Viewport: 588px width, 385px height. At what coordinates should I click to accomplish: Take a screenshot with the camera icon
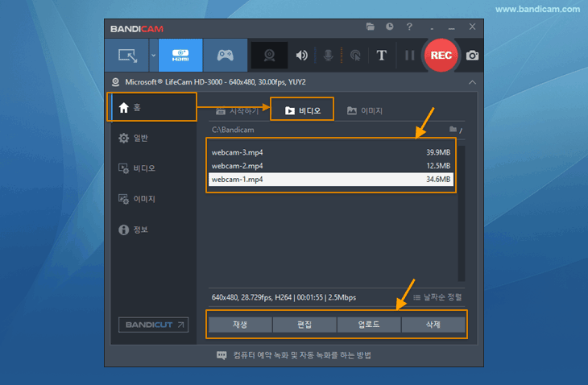click(x=472, y=56)
